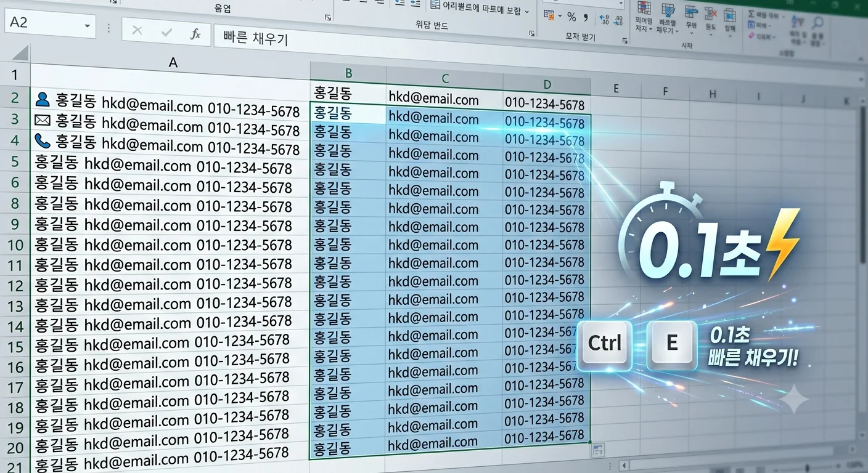Click the confirm checkmark in the formula bar
The width and height of the screenshot is (868, 473).
(166, 32)
